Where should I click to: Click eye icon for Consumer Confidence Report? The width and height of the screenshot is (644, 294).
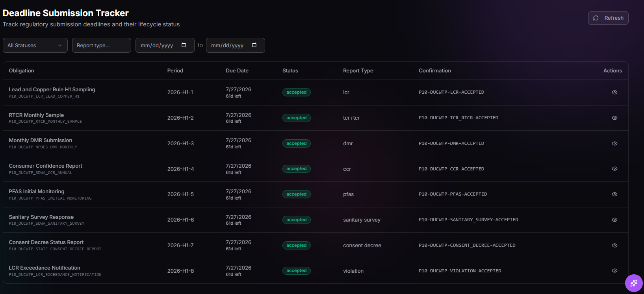[614, 169]
